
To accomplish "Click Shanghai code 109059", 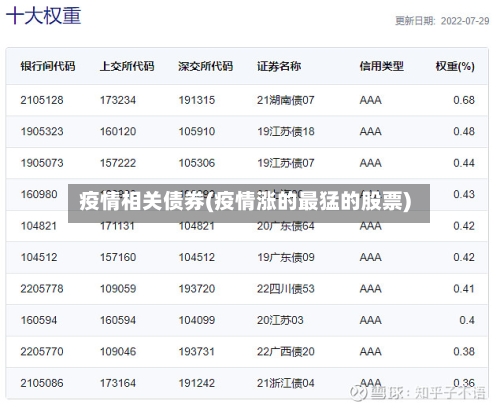I will [x=118, y=289].
